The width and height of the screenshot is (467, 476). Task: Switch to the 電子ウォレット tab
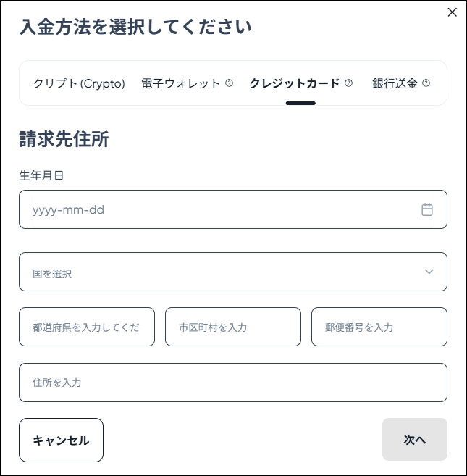point(181,83)
